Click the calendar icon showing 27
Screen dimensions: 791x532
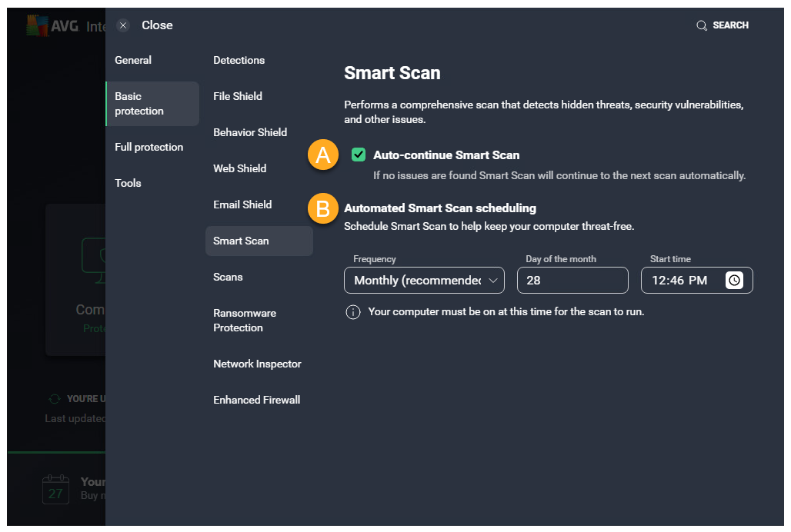[55, 489]
